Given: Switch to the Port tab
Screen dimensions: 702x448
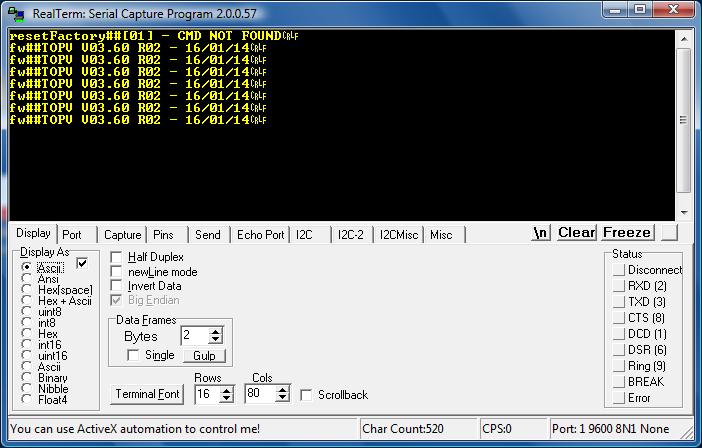Looking at the screenshot, I should [72, 235].
